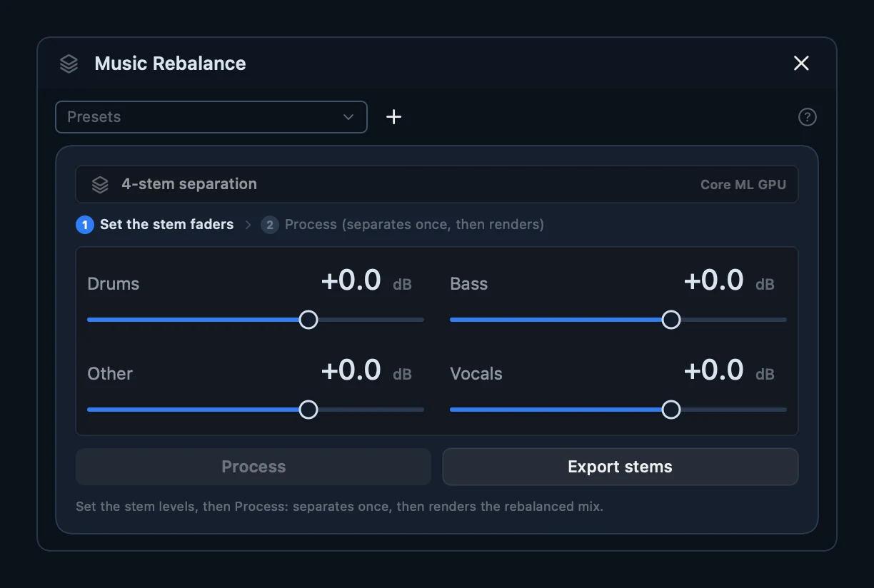Click the step 2 number badge
The height and width of the screenshot is (588, 874).
click(x=270, y=225)
